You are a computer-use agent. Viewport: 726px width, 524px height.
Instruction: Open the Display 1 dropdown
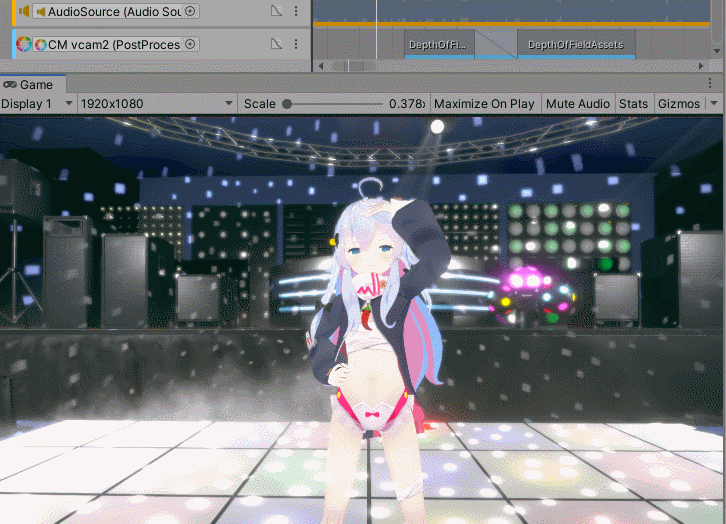[37, 104]
